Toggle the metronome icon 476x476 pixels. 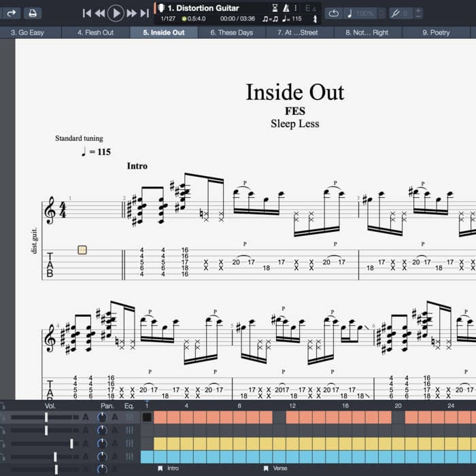286,8
